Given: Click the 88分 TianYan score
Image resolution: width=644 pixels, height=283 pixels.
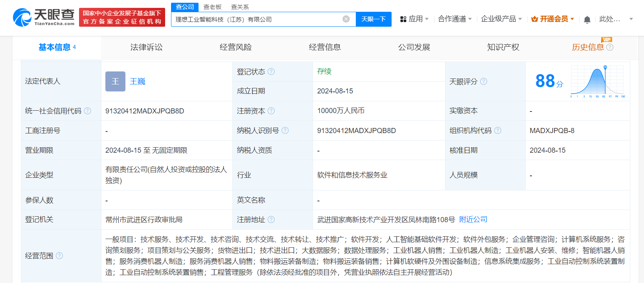Looking at the screenshot, I should (549, 81).
